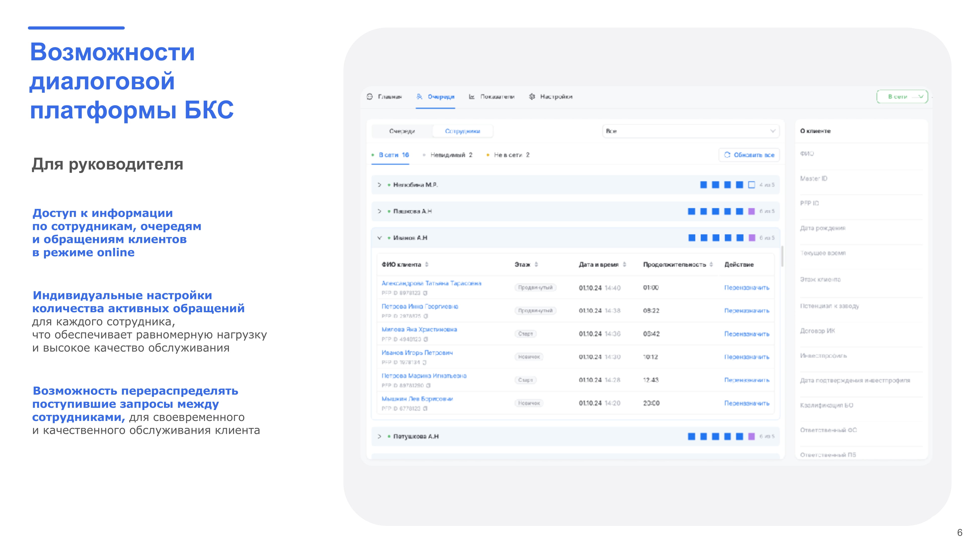
Task: Show Не в сети 2 employees
Action: click(508, 155)
